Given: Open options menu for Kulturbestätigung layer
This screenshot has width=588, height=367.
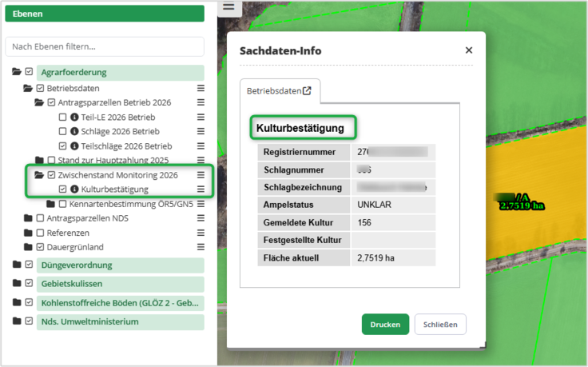Looking at the screenshot, I should tap(201, 189).
